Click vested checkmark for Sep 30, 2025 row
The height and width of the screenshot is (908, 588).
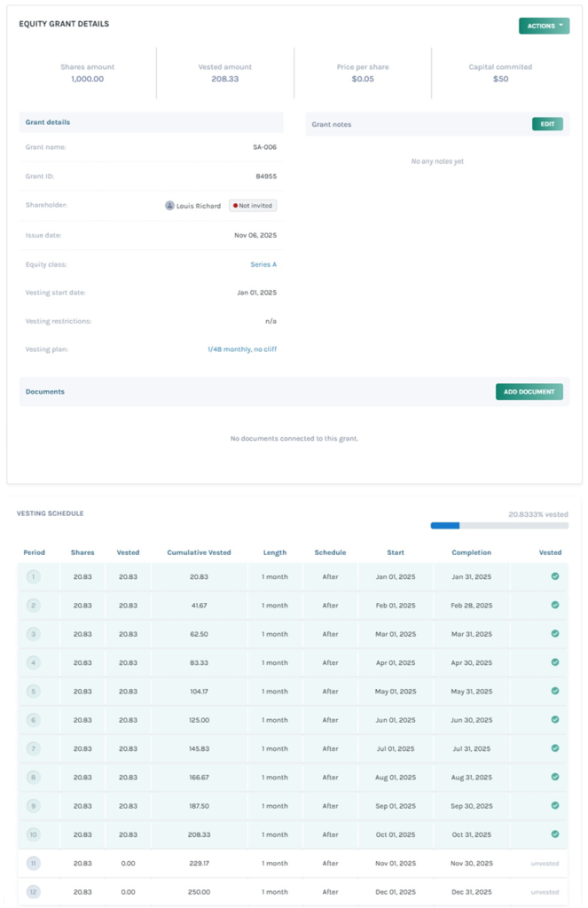[x=555, y=805]
